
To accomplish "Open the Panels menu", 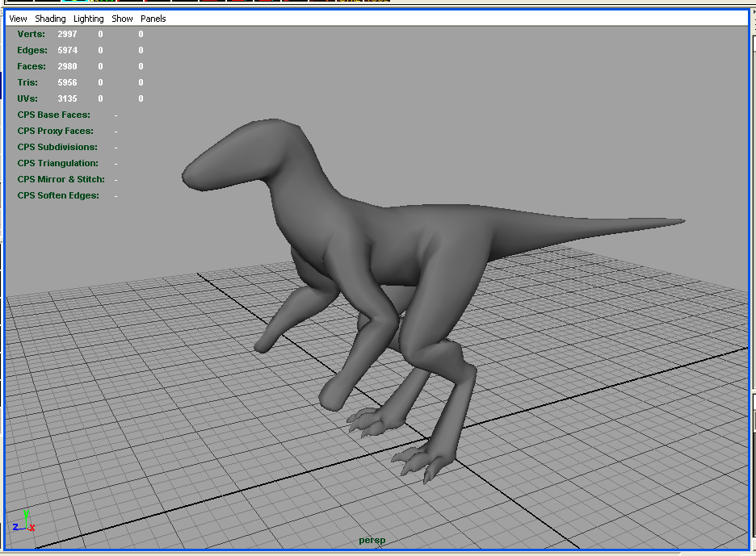I will click(x=153, y=19).
